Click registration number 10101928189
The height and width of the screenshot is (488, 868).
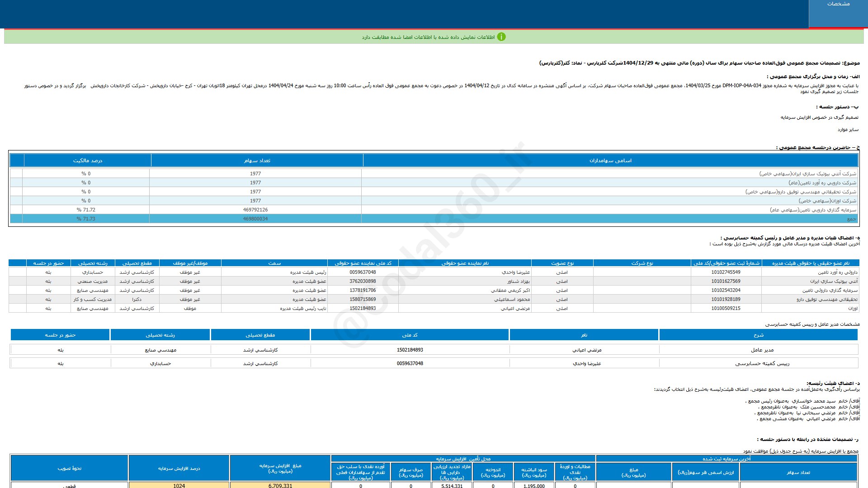pyautogui.click(x=726, y=299)
